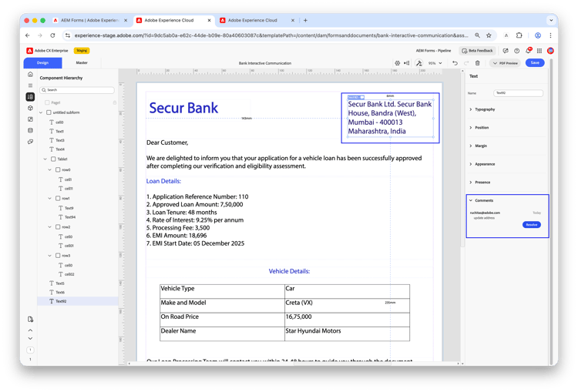Click the lock icon beside Page1
The width and height of the screenshot is (578, 392).
click(115, 102)
